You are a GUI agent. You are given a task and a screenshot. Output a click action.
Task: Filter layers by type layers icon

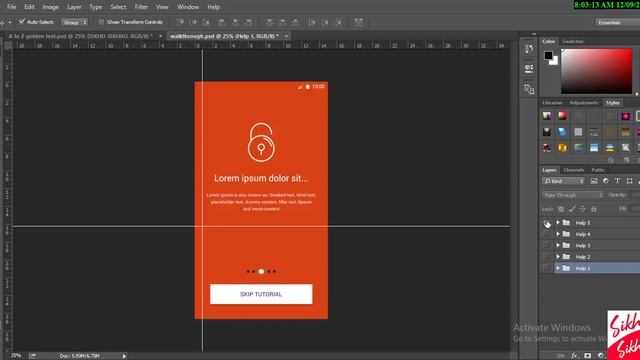tap(618, 181)
